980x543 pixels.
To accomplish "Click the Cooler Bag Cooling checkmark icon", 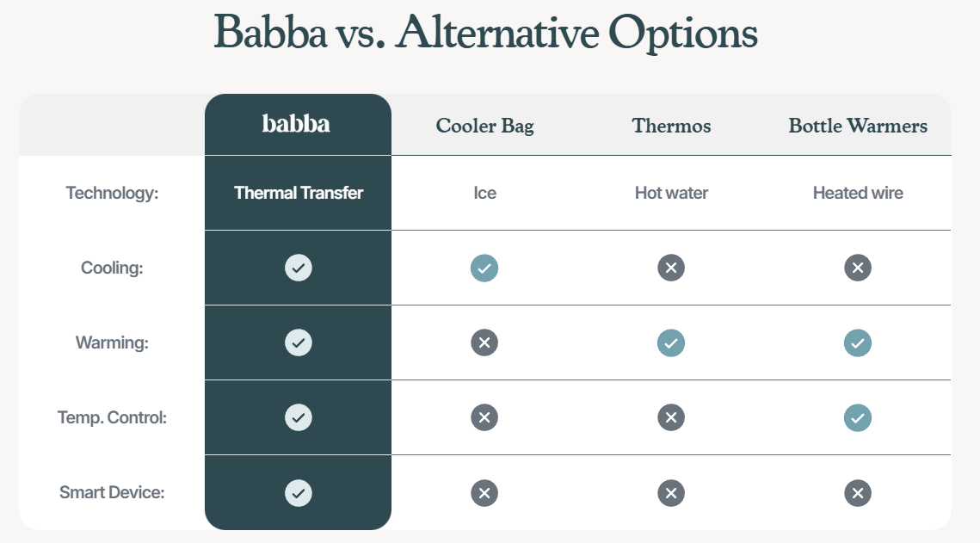I will click(484, 268).
